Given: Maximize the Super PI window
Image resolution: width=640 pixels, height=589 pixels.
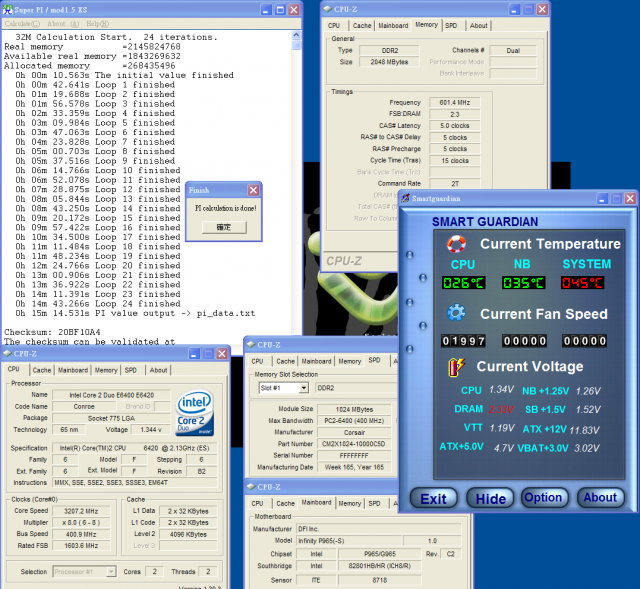Looking at the screenshot, I should coord(280,10).
